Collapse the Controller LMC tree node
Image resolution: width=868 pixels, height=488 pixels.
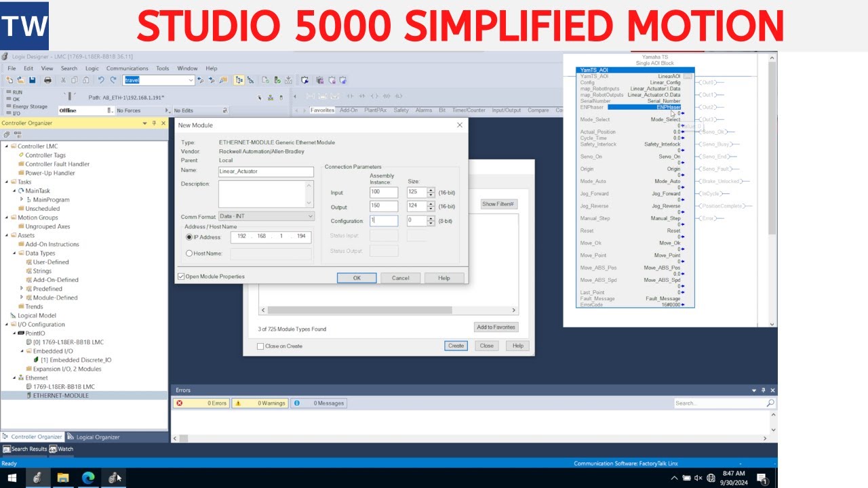[x=7, y=146]
